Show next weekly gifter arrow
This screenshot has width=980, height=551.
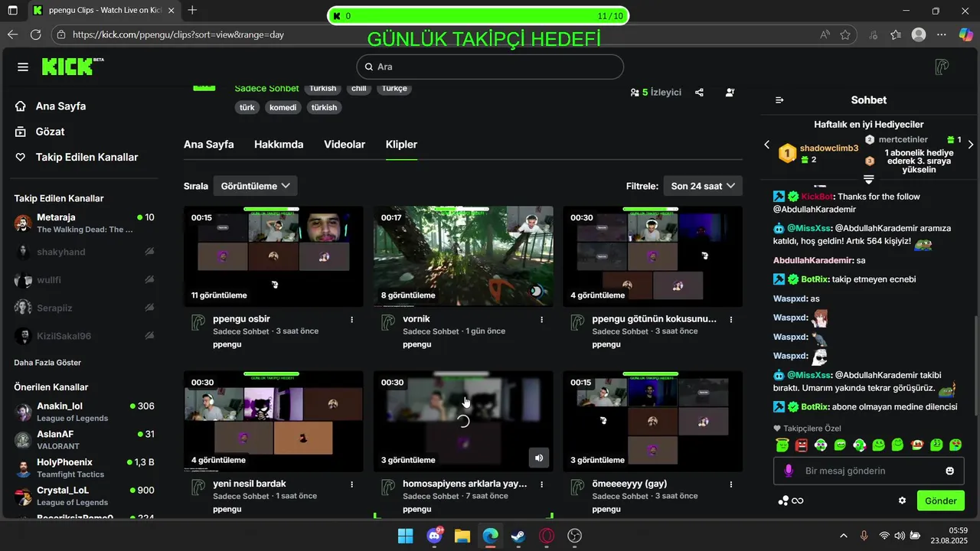click(x=971, y=145)
